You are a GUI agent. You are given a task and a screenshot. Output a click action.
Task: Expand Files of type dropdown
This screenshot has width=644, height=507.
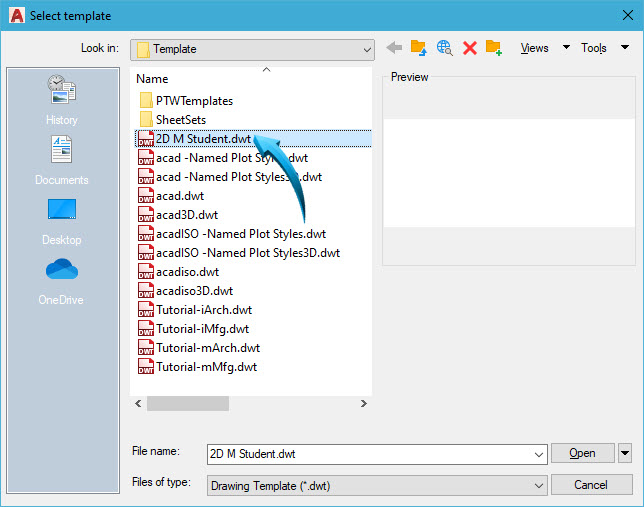click(538, 486)
